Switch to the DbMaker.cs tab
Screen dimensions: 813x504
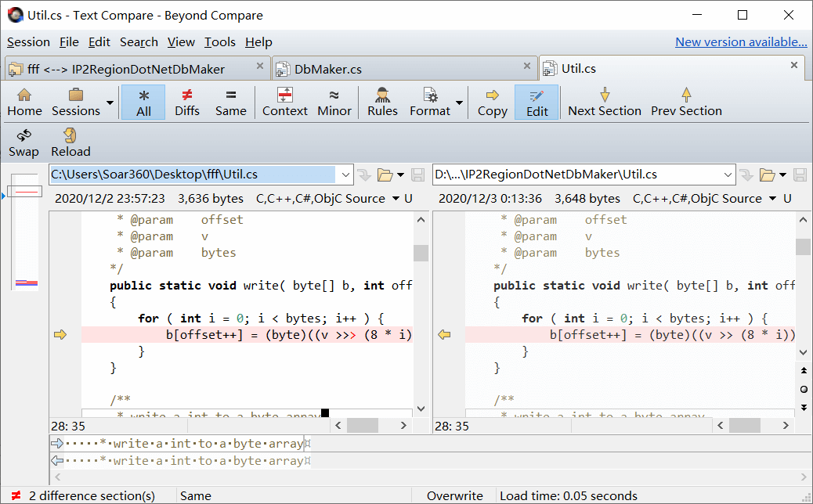click(x=327, y=69)
